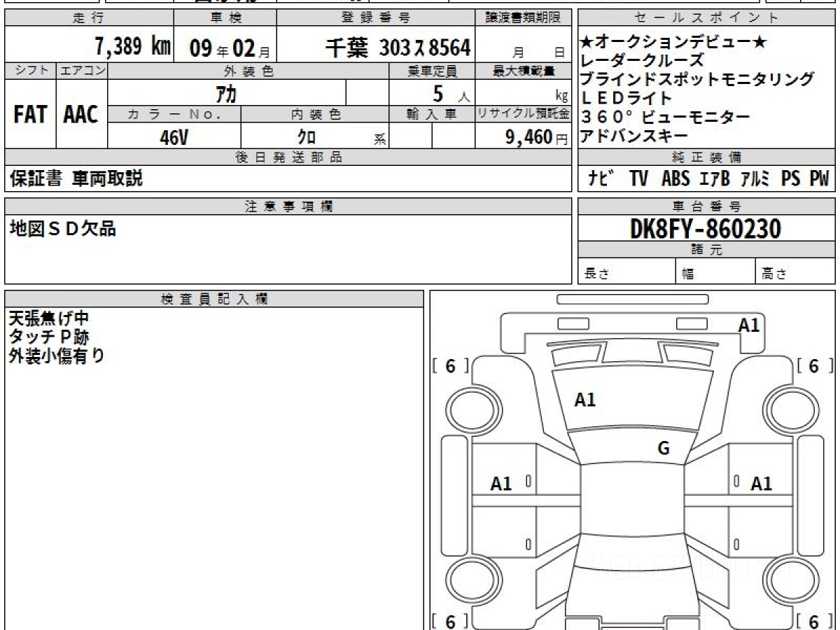
Task: Click chassis number DK8FY-860230
Action: pyautogui.click(x=706, y=228)
